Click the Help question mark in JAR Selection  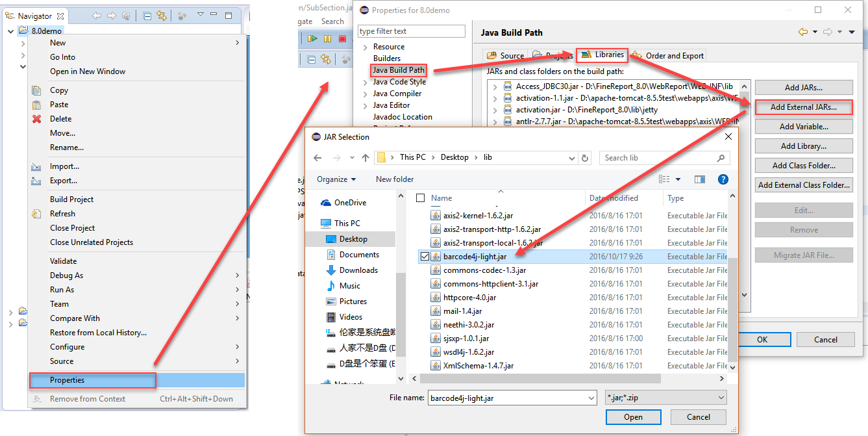[723, 179]
